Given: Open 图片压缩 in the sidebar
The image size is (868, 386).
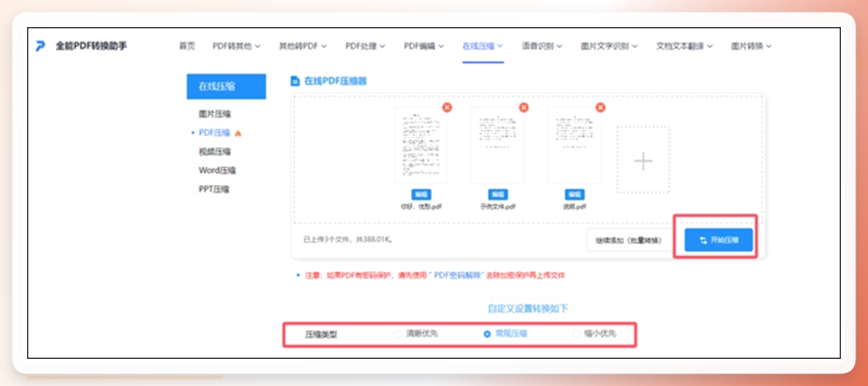Looking at the screenshot, I should click(x=215, y=114).
